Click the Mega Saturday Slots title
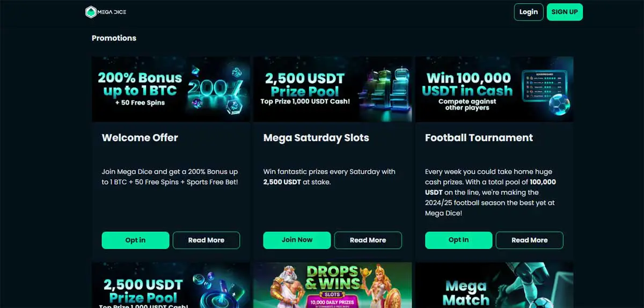The height and width of the screenshot is (308, 644). [316, 138]
